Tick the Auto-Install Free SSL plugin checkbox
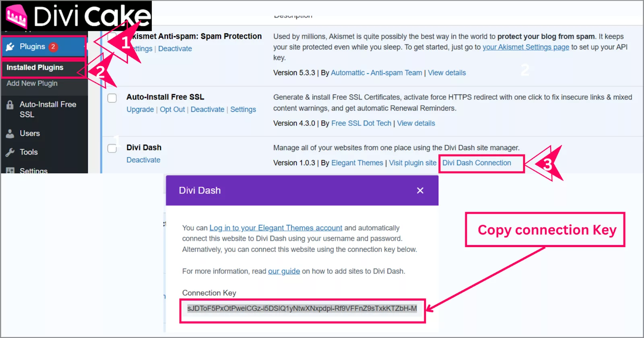The image size is (644, 338). tap(112, 98)
